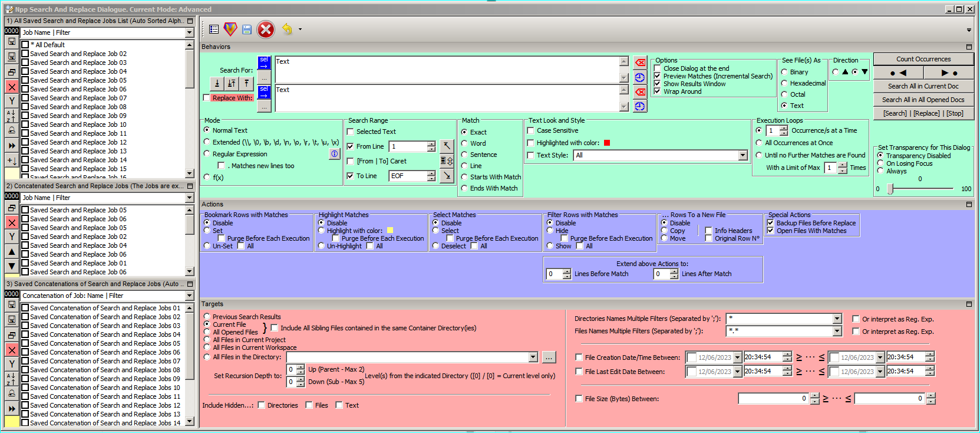Click the down-arrow-to-bar button under Search For
Screen dimensions: 980x433
pyautogui.click(x=217, y=84)
